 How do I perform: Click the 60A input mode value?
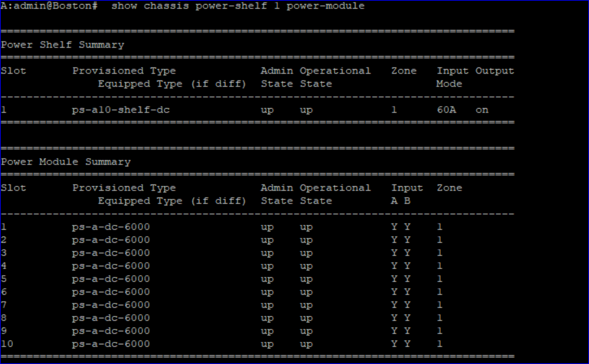coord(446,110)
